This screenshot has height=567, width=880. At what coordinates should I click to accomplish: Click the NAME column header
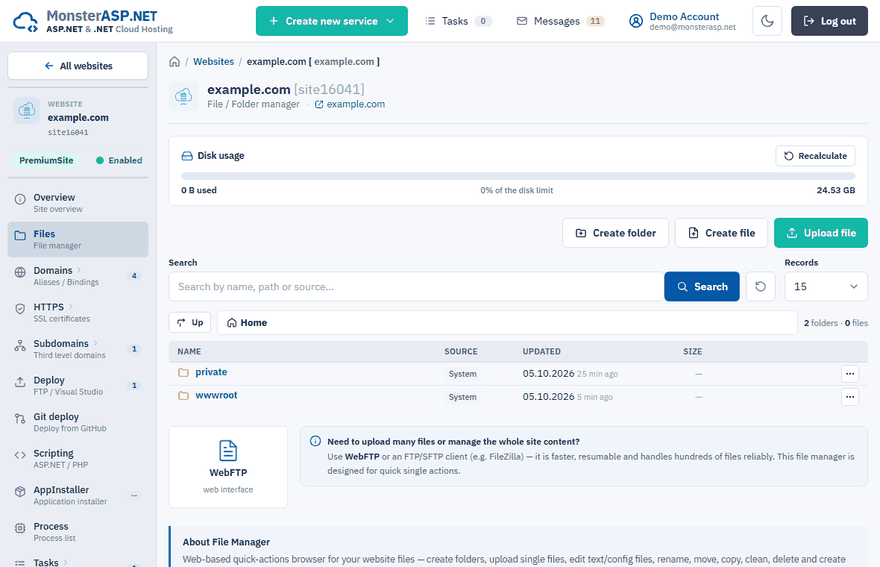tap(189, 351)
